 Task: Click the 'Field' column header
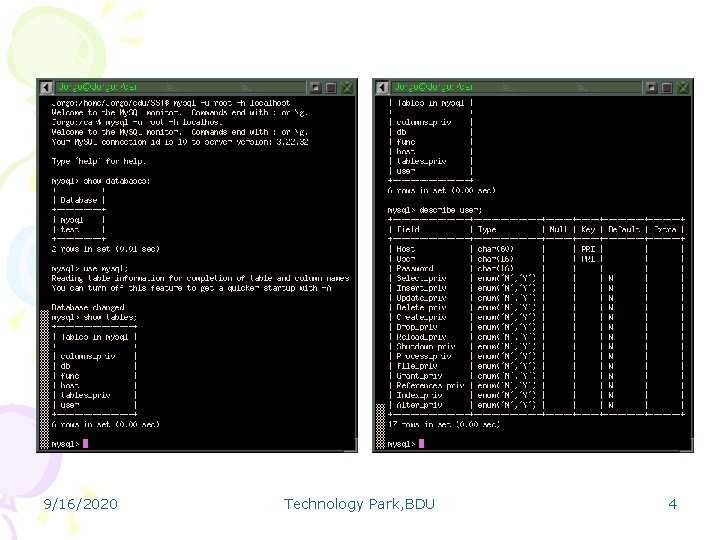pos(408,229)
